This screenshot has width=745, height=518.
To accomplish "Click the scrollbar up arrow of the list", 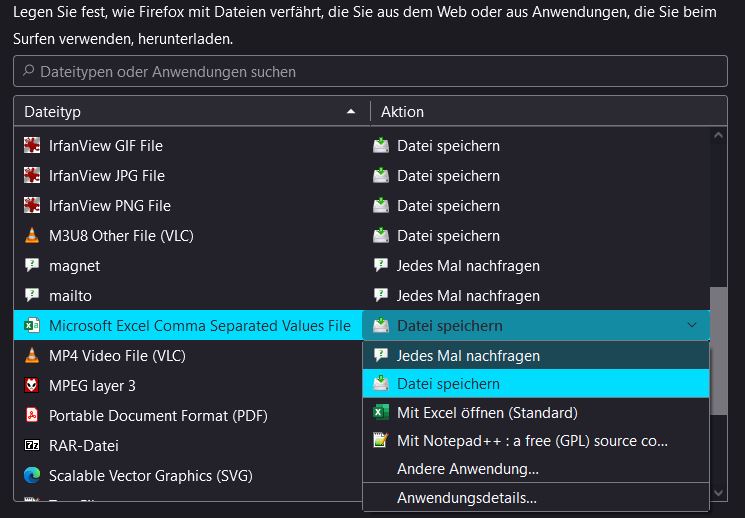I will 718,136.
